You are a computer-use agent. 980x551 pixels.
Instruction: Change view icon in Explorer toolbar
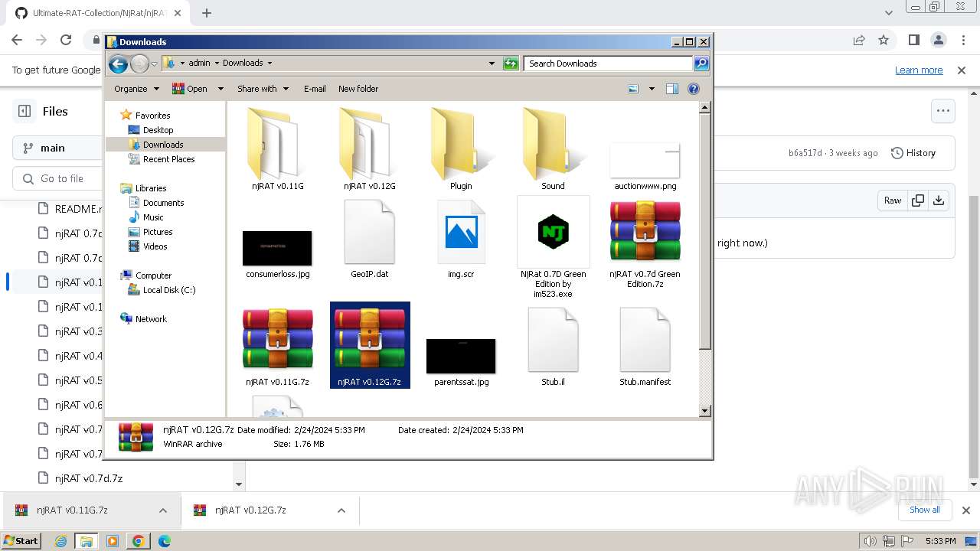tap(633, 89)
